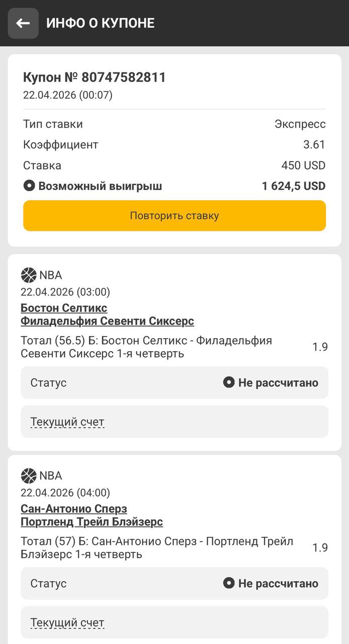The image size is (349, 644).
Task: Expand Текущий счет under San Antonio match
Action: click(67, 623)
